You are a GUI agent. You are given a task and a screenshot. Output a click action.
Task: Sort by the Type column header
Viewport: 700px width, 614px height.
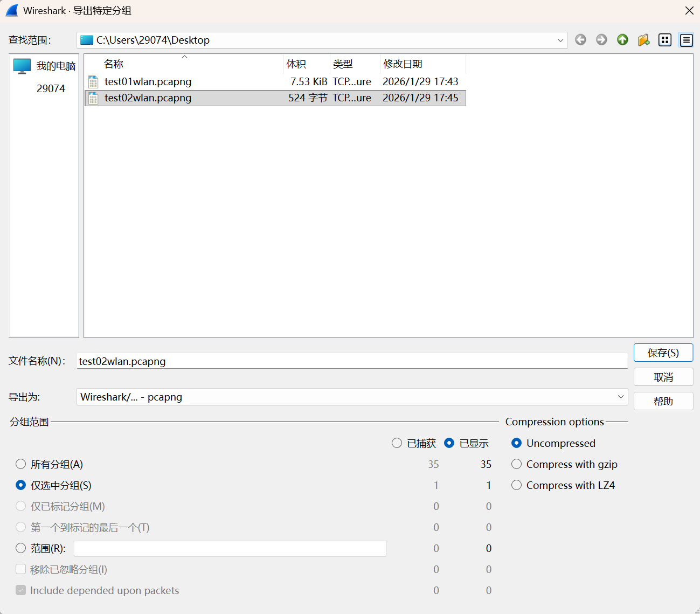point(355,64)
